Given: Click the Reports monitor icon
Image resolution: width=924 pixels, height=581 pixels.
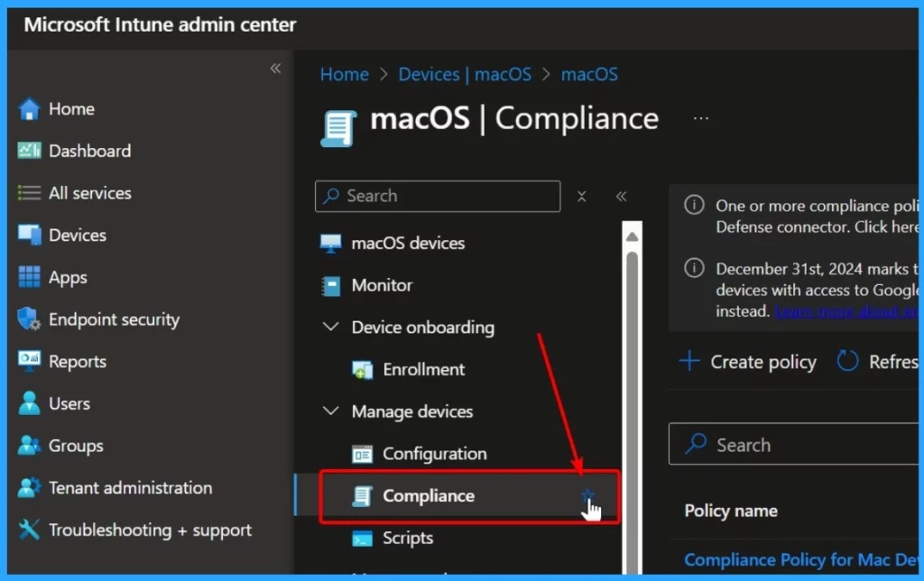Looking at the screenshot, I should [x=29, y=361].
